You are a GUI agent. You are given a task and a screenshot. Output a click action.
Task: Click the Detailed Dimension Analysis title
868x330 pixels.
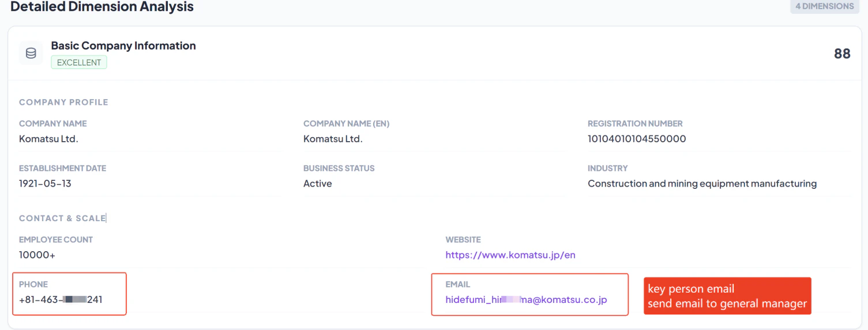(102, 7)
